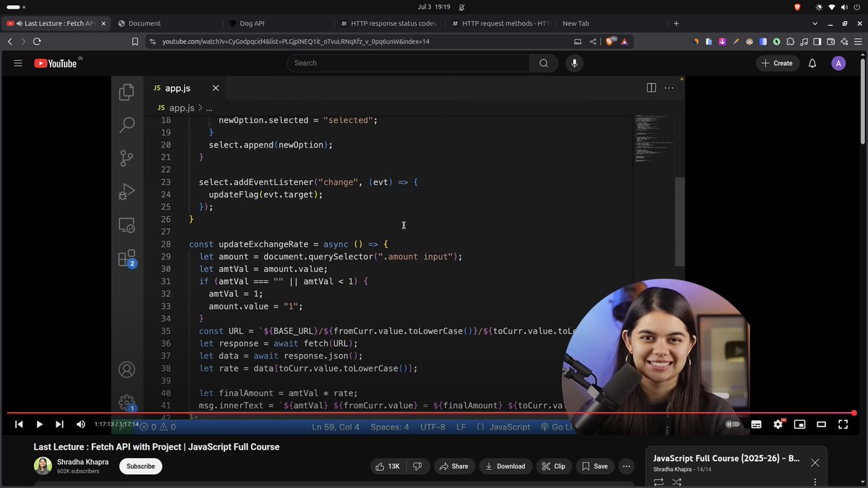Create a Clip of the video
Screen dimensions: 868x488
click(x=554, y=466)
